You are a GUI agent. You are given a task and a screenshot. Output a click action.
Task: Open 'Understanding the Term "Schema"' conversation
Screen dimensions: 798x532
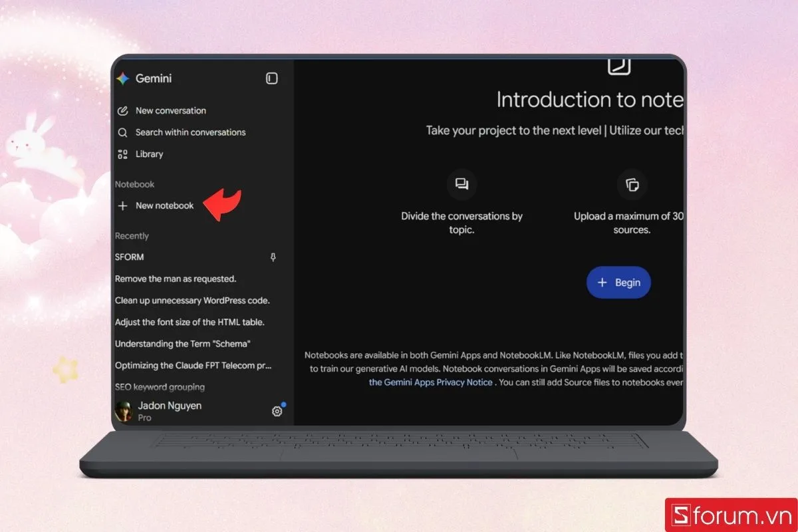click(182, 344)
